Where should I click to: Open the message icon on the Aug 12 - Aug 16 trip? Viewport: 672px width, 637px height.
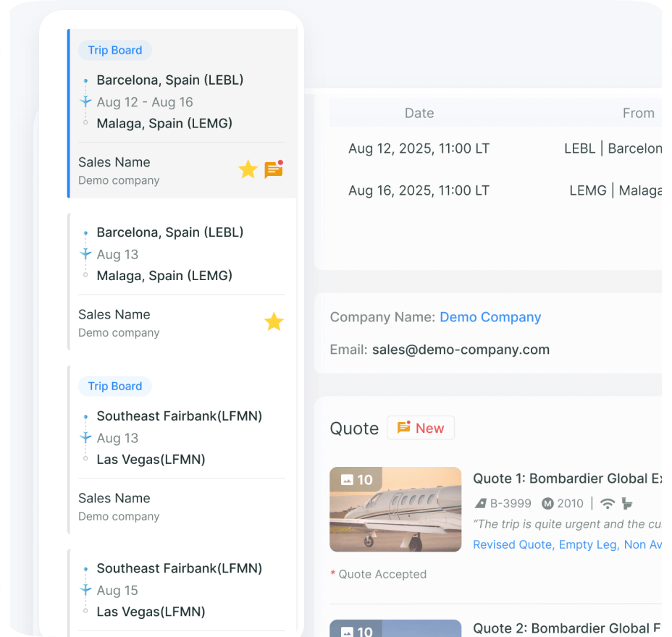coord(274,169)
